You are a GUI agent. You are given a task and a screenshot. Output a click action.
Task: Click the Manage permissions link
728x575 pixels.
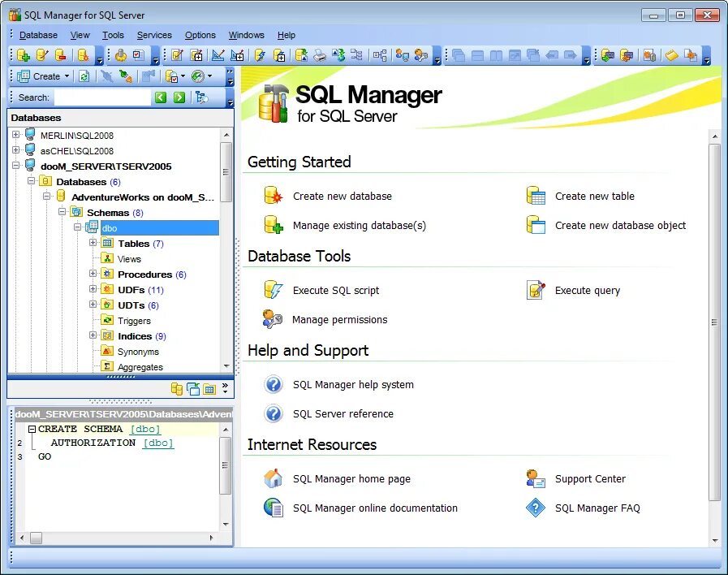pos(339,319)
